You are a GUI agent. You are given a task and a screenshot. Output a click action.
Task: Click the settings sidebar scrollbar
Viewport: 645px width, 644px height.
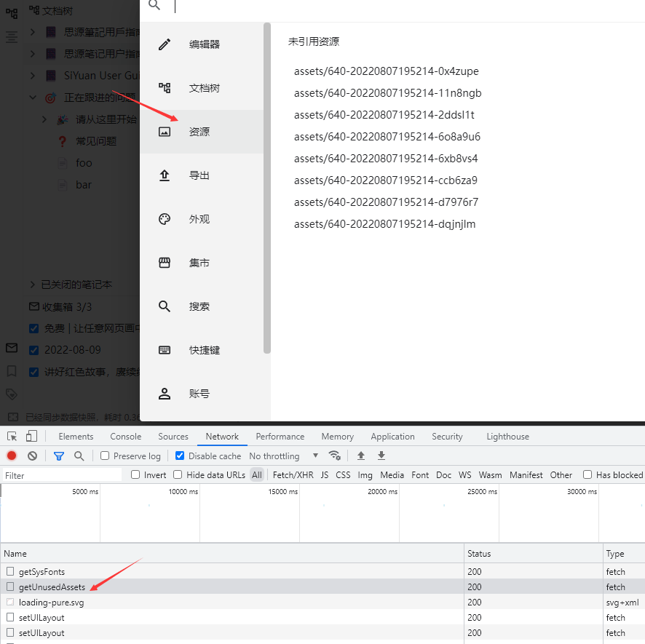(267, 188)
